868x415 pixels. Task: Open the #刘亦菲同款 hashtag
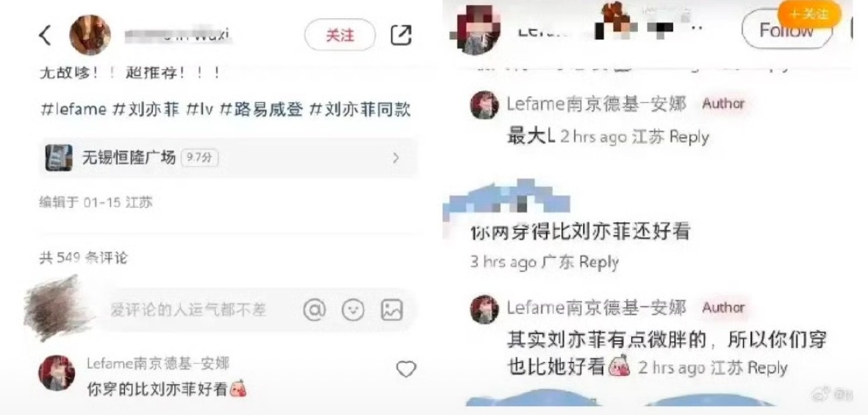pos(360,109)
